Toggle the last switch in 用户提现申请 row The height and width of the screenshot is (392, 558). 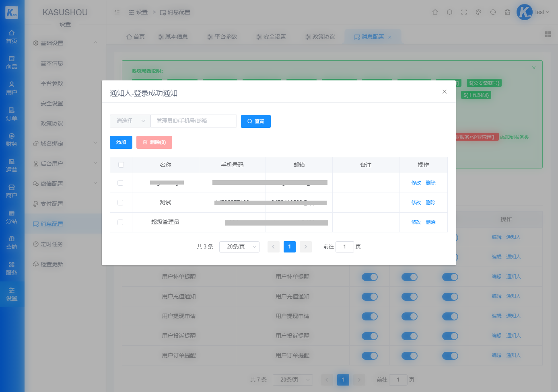[x=450, y=316]
